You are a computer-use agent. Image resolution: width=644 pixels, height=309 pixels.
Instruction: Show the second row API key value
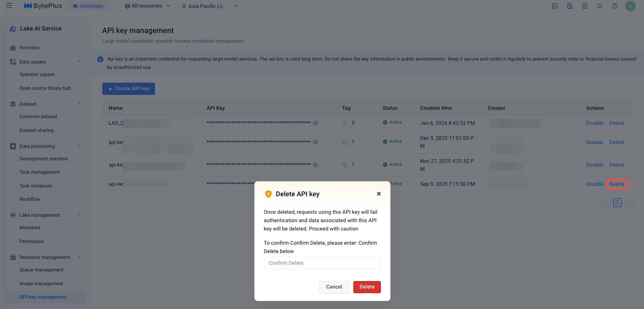[316, 142]
